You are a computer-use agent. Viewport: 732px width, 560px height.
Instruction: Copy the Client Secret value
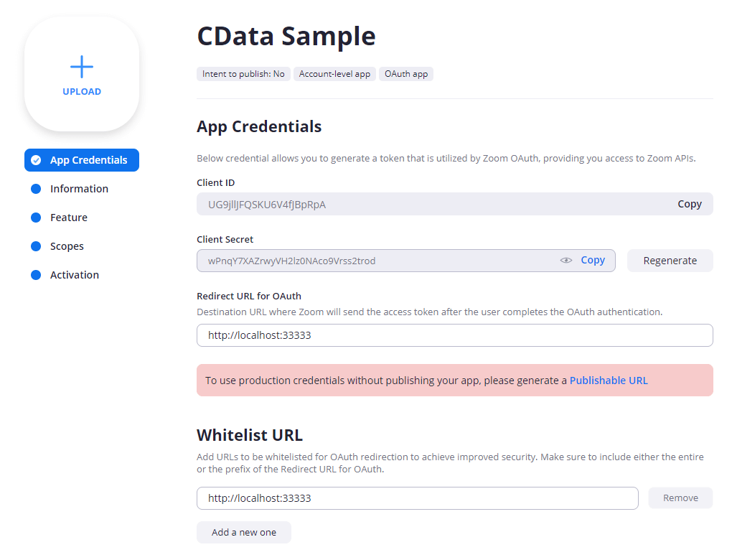click(x=593, y=261)
